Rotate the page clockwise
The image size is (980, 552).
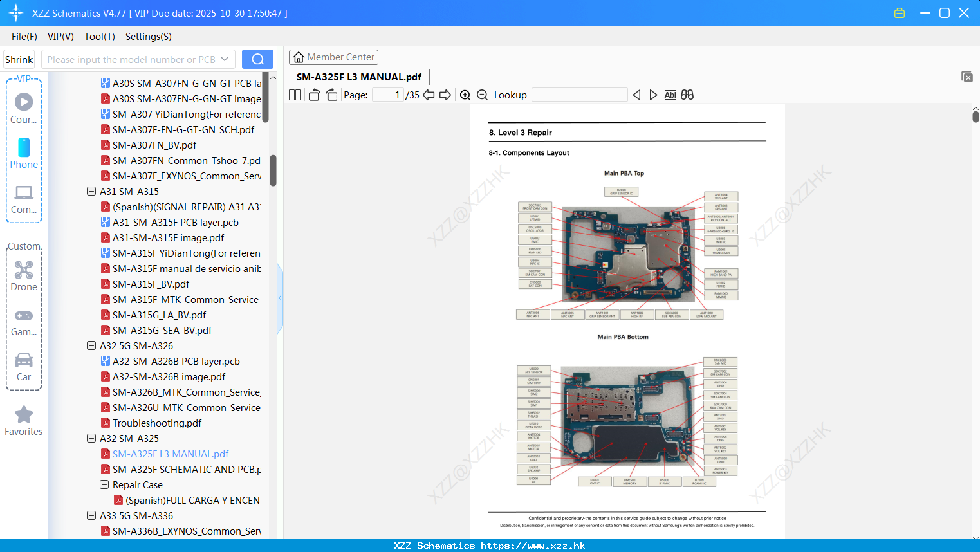332,95
